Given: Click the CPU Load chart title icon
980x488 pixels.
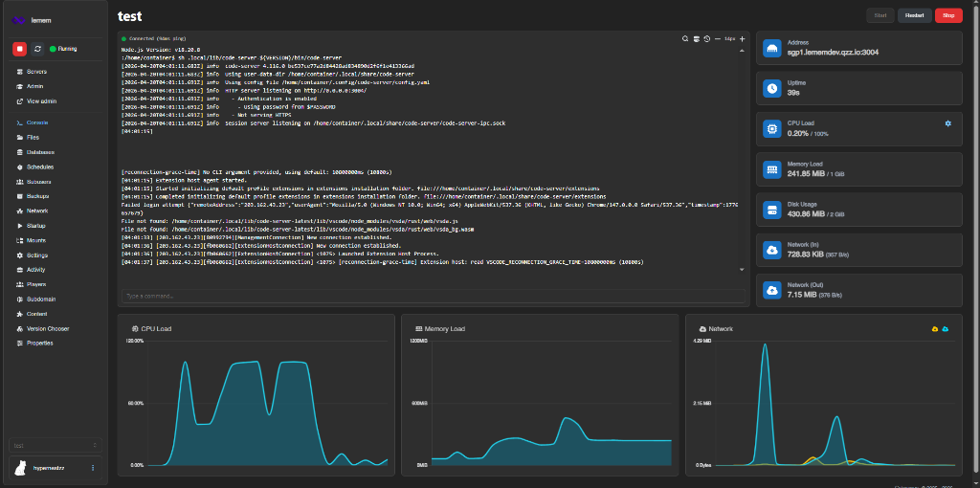Looking at the screenshot, I should coord(135,328).
